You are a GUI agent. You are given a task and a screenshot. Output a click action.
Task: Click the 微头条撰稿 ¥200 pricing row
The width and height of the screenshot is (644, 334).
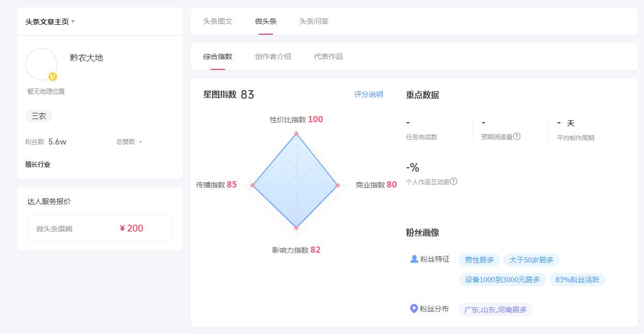click(x=99, y=228)
